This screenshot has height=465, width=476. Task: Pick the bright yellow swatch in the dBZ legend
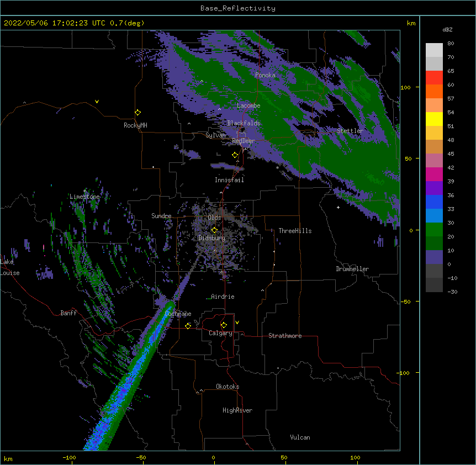tap(434, 119)
